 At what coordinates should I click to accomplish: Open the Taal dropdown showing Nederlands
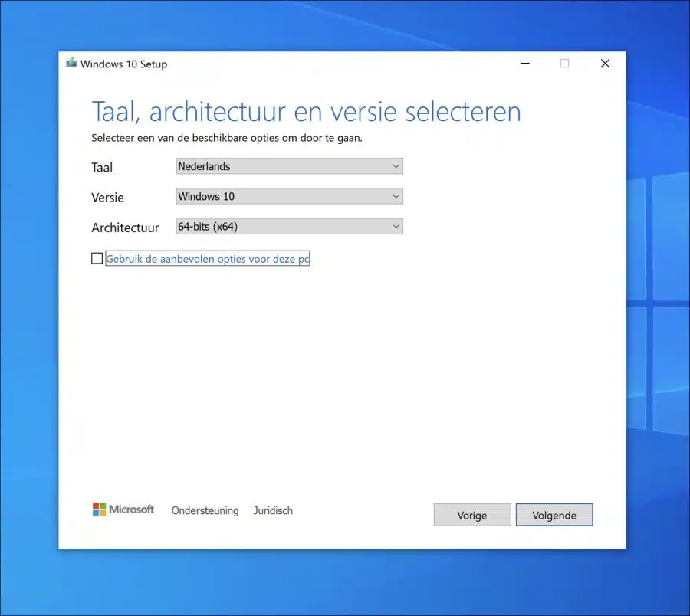(290, 166)
